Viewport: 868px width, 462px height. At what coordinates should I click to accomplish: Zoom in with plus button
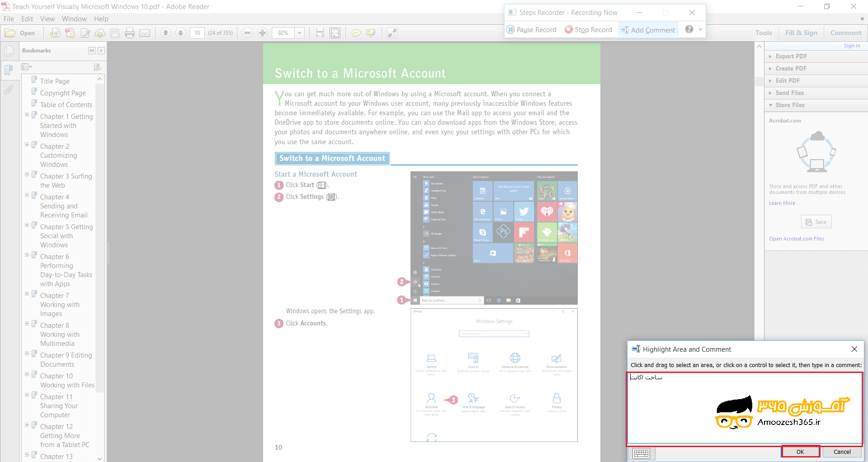pos(262,33)
